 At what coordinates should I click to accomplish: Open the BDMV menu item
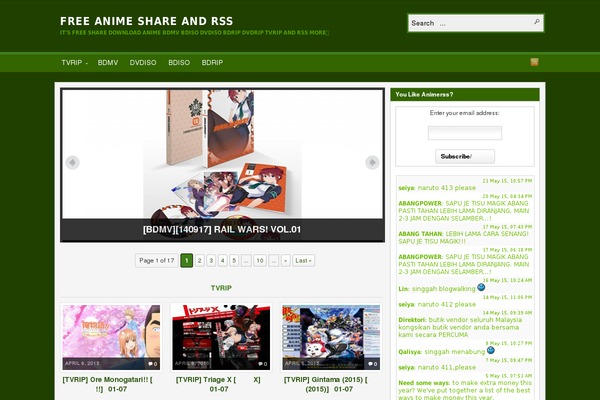pyautogui.click(x=108, y=62)
